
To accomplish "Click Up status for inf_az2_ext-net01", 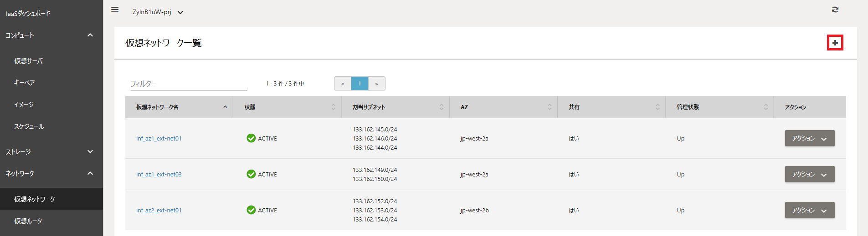I will click(680, 210).
